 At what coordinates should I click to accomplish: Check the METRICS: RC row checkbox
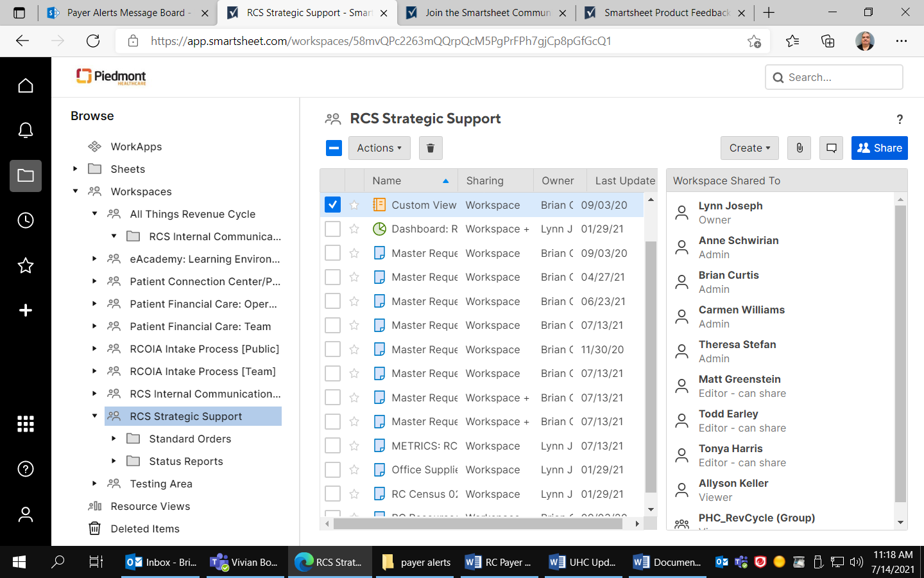(x=332, y=446)
